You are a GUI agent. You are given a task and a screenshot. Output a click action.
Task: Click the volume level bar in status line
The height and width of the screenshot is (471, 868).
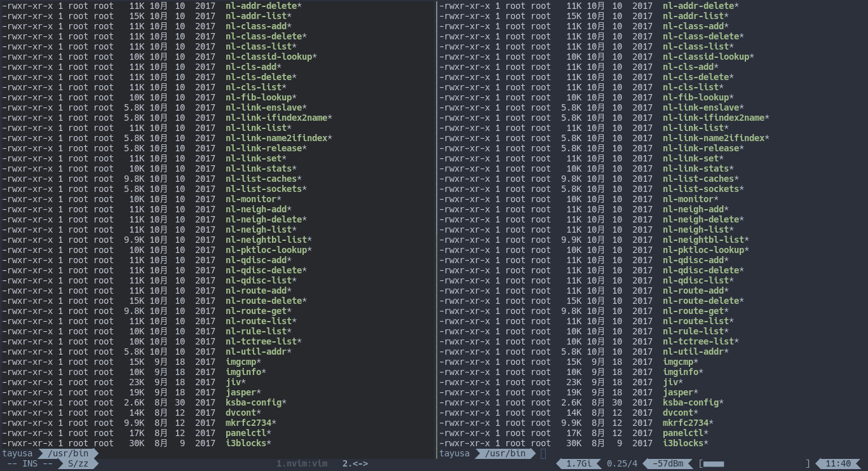[754, 463]
